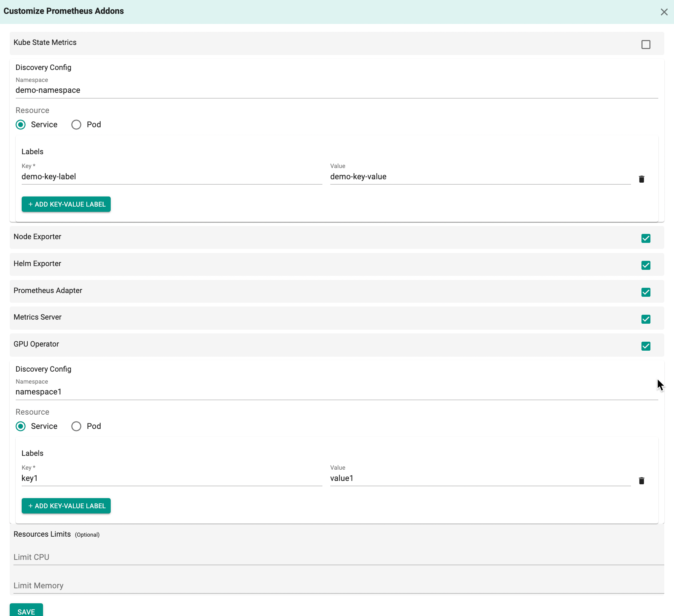674x616 pixels.
Task: Disable the GPU Operator checkbox
Action: point(646,346)
